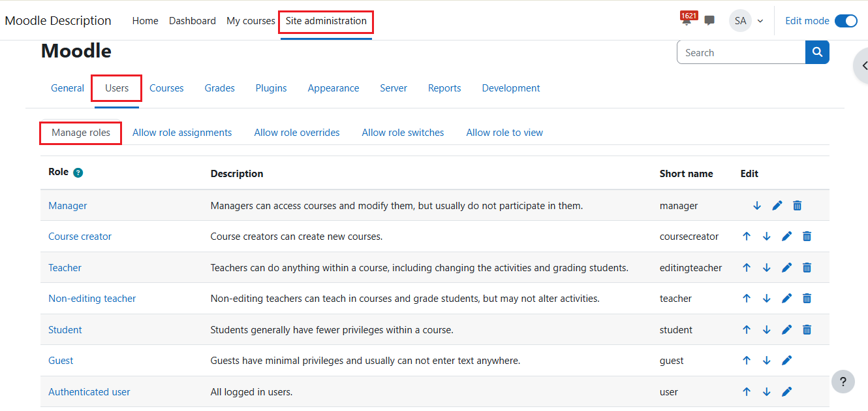
Task: Delete the editingteacher role
Action: [807, 268]
